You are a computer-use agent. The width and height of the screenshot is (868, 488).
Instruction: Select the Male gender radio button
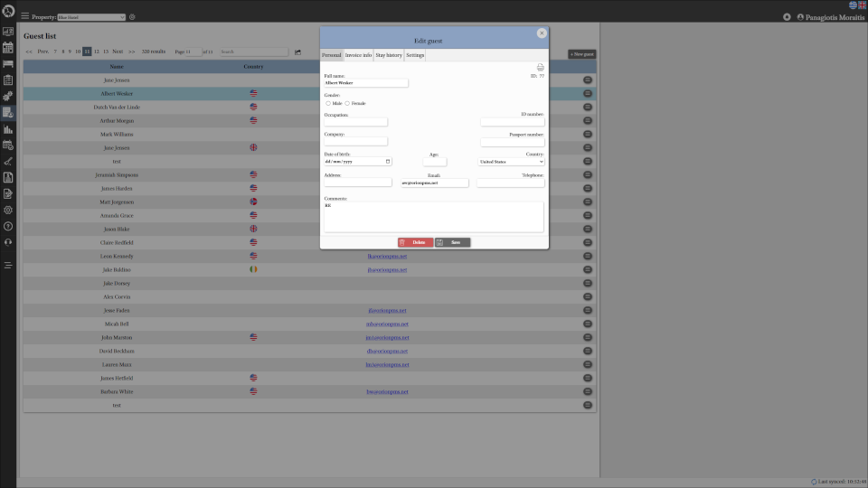[x=327, y=104]
